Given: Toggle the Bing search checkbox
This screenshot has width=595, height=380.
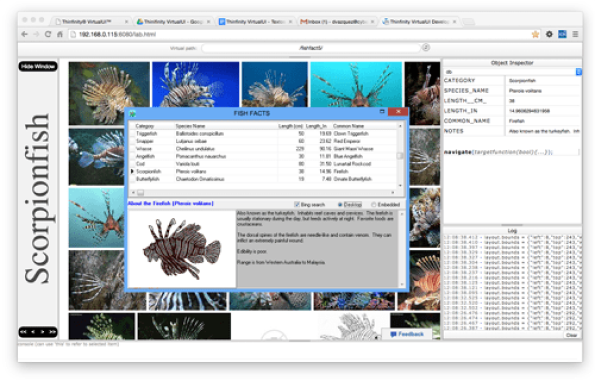Looking at the screenshot, I should 297,204.
